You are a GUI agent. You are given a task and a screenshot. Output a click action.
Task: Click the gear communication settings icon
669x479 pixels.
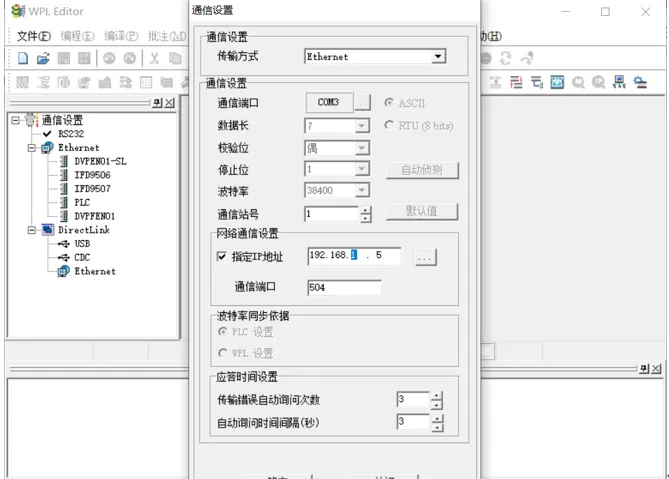640,82
